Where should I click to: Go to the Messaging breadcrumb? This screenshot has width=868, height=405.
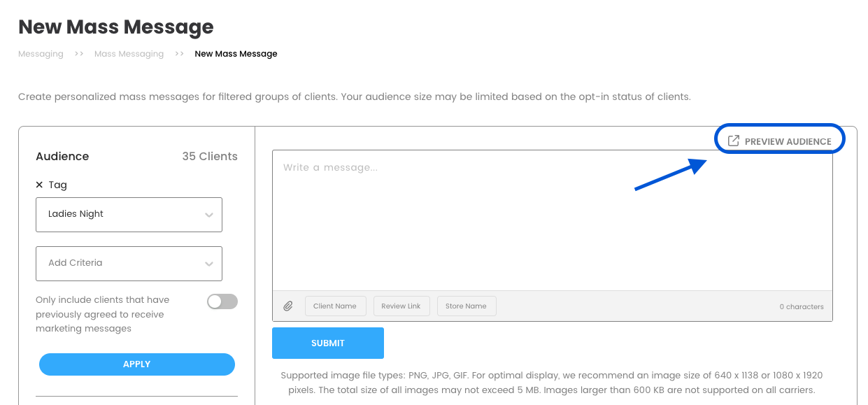pos(41,54)
